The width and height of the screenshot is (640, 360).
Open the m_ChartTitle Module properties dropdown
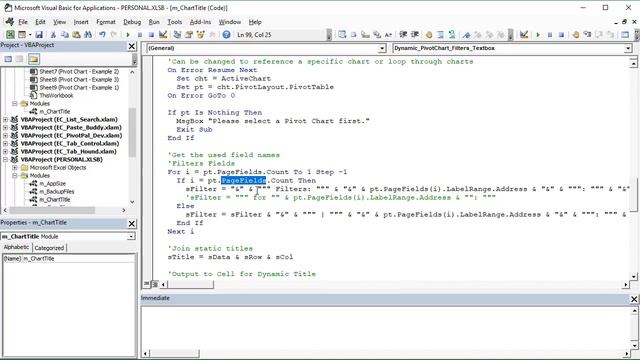coord(131,236)
